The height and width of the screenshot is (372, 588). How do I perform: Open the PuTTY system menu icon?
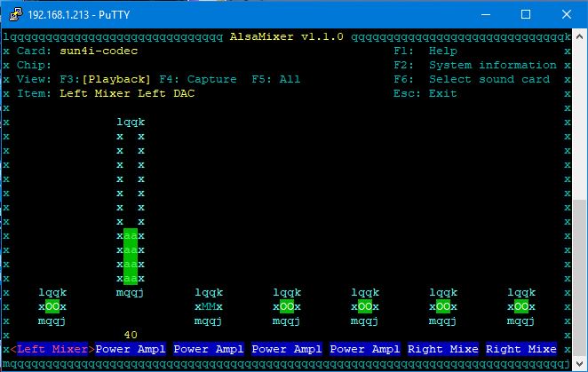(x=15, y=14)
